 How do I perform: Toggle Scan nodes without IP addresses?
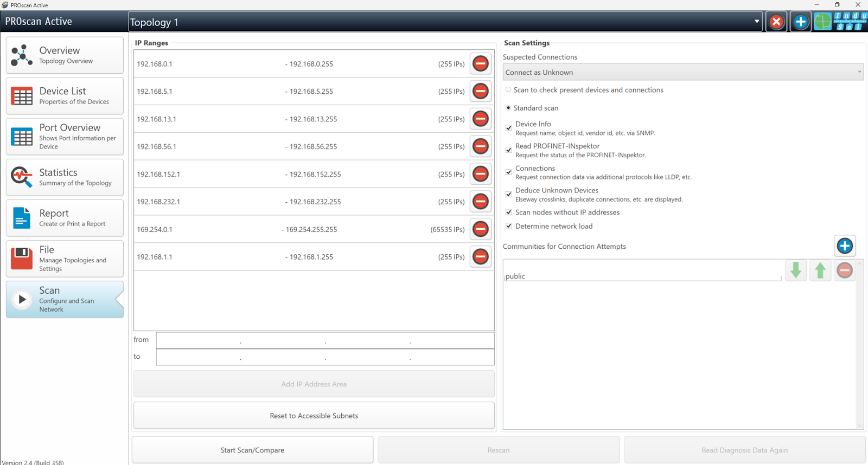(509, 212)
